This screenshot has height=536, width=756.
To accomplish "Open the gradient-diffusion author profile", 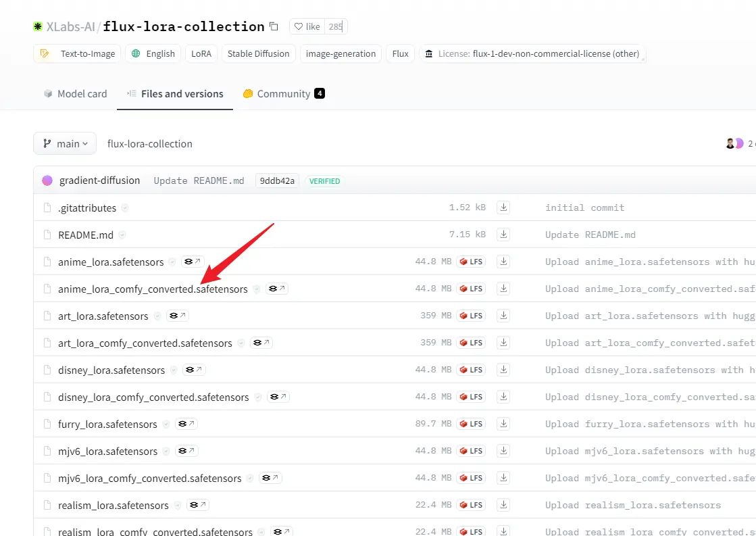I will [x=99, y=180].
